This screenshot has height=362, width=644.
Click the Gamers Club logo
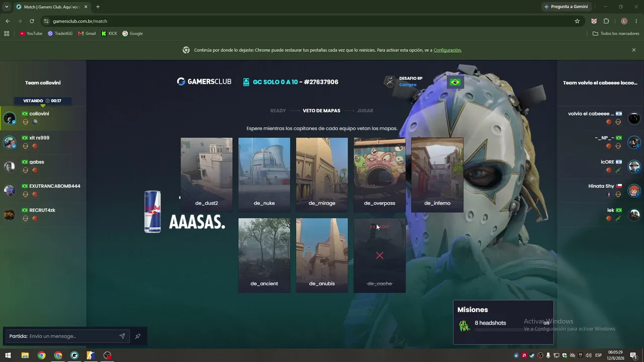tap(204, 81)
